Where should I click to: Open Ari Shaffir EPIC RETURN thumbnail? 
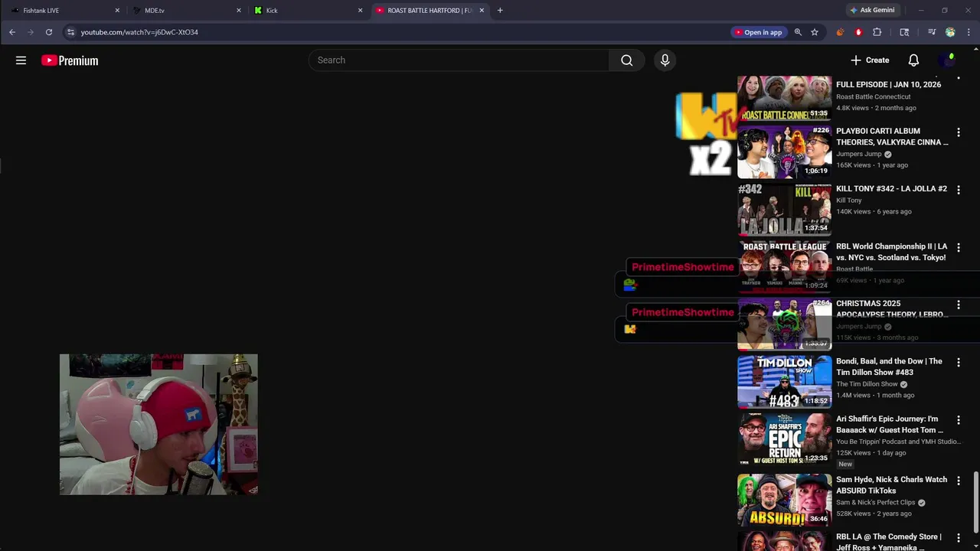click(784, 439)
